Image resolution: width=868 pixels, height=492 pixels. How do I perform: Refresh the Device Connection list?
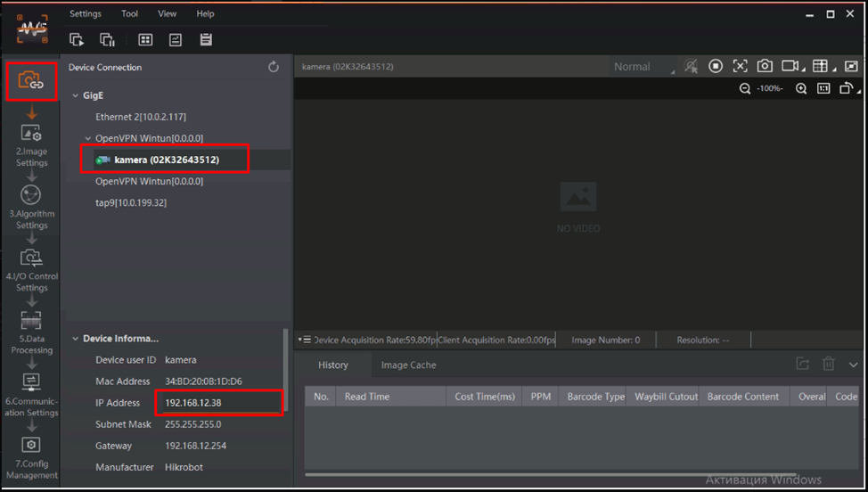[274, 67]
